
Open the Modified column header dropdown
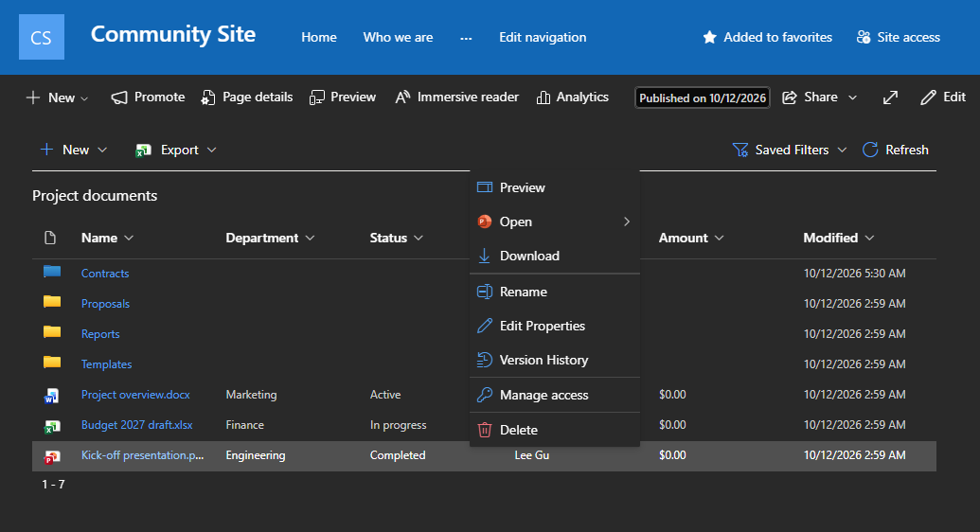[869, 239]
